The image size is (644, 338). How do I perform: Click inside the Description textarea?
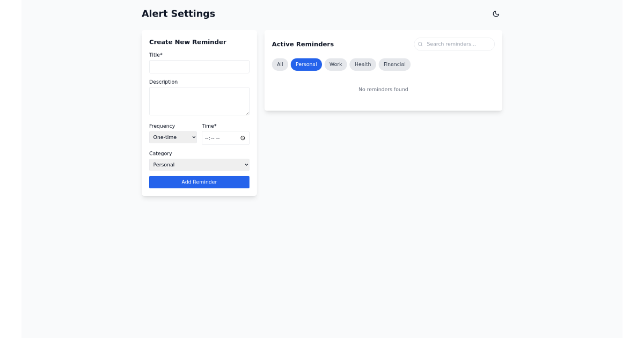click(x=199, y=101)
